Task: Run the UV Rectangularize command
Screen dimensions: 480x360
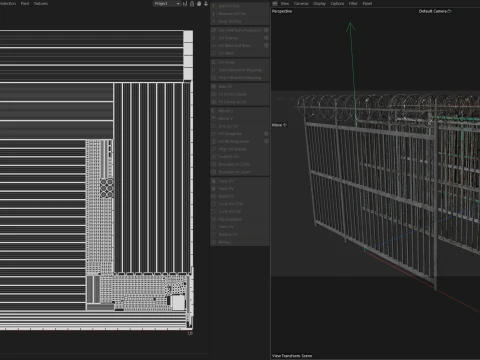Action: pyautogui.click(x=234, y=141)
